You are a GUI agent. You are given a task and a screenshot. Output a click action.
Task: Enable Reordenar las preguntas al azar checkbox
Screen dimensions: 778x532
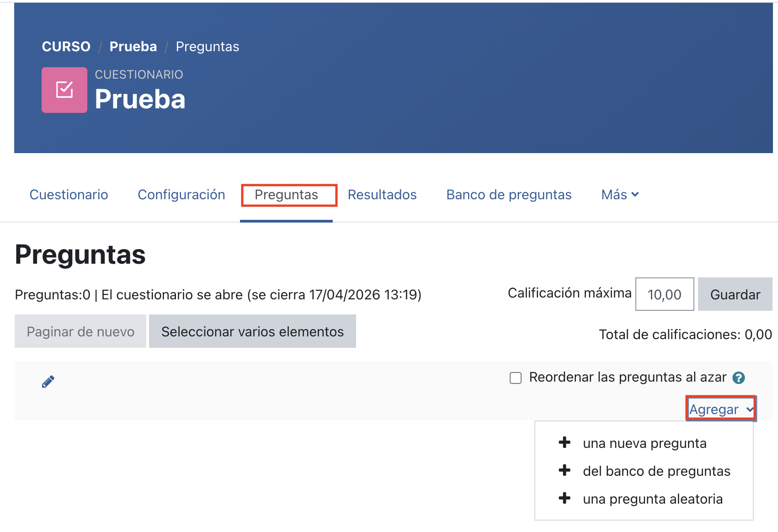(x=516, y=378)
